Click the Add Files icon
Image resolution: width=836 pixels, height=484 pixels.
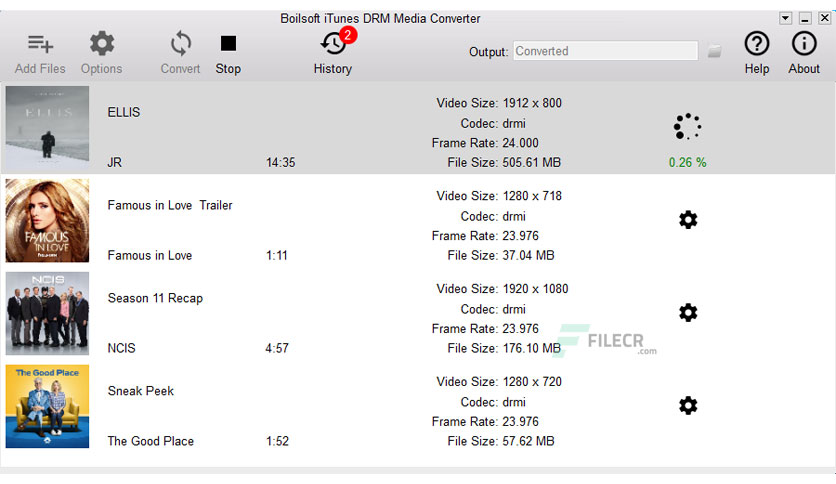click(x=41, y=44)
